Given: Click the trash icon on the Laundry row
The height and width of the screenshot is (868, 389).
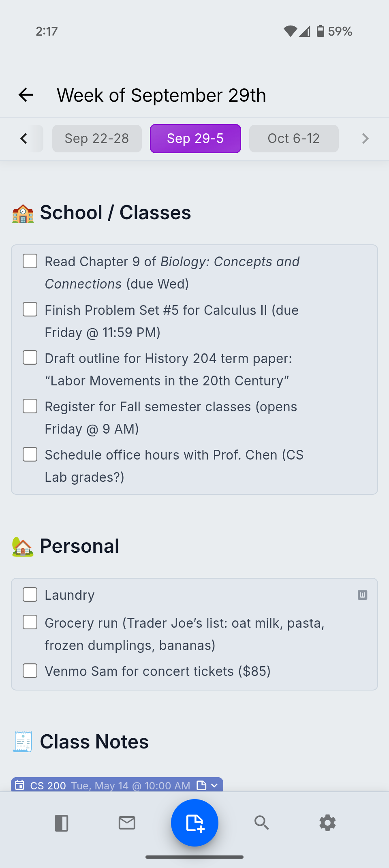Looking at the screenshot, I should click(362, 594).
